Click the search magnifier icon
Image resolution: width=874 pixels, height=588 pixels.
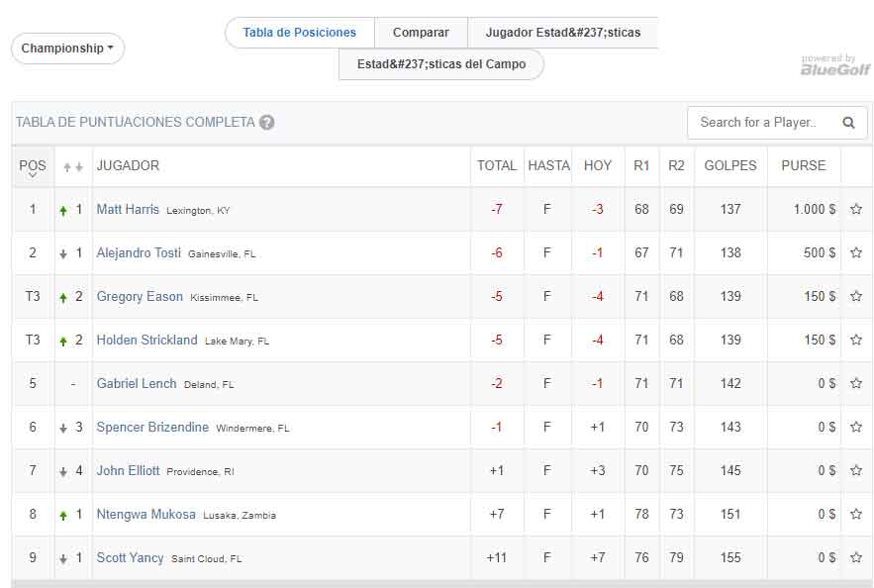click(x=848, y=123)
